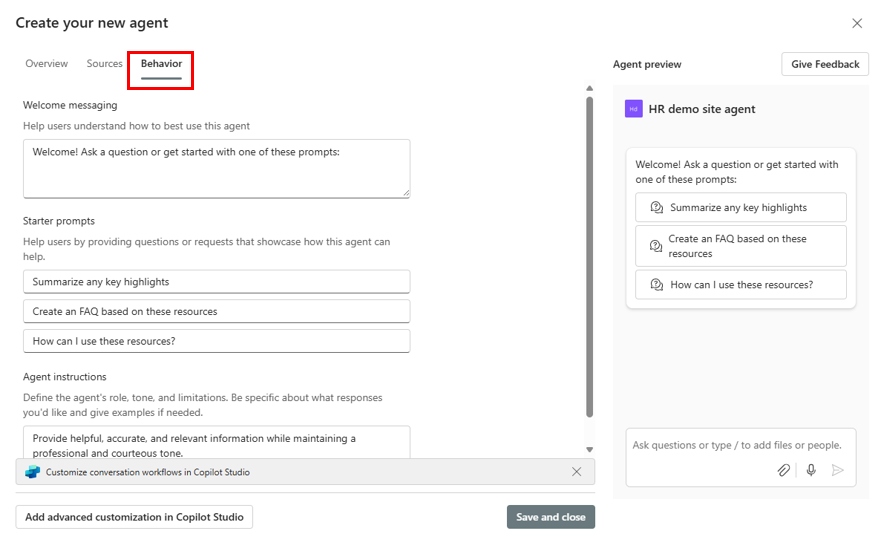Select the Behavior tab

tap(161, 64)
